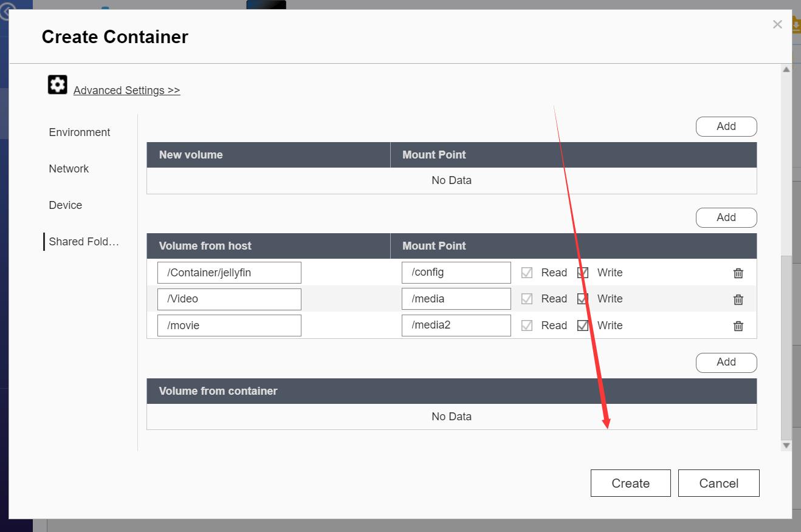Delete the /Container/jellyfin volume row
This screenshot has height=532, width=801.
[738, 273]
